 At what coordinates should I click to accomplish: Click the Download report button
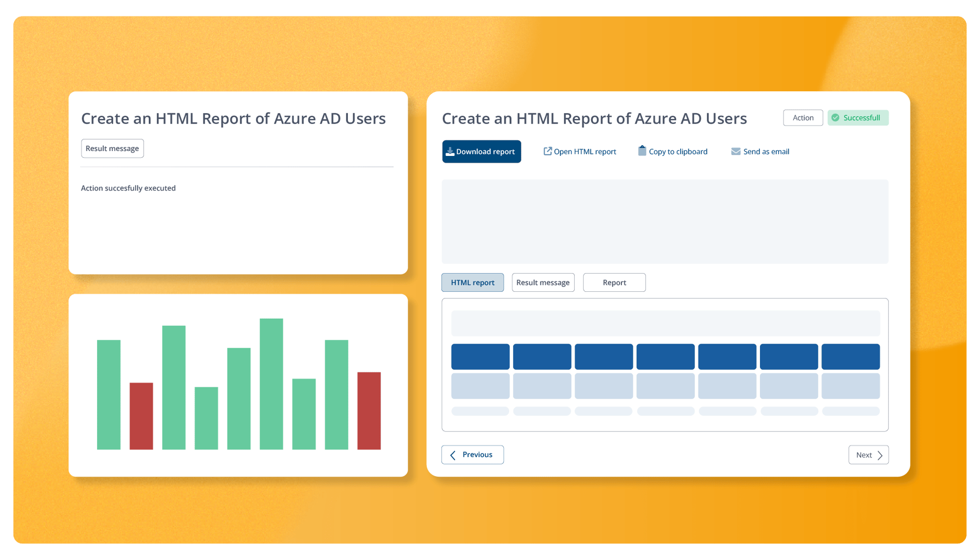481,152
